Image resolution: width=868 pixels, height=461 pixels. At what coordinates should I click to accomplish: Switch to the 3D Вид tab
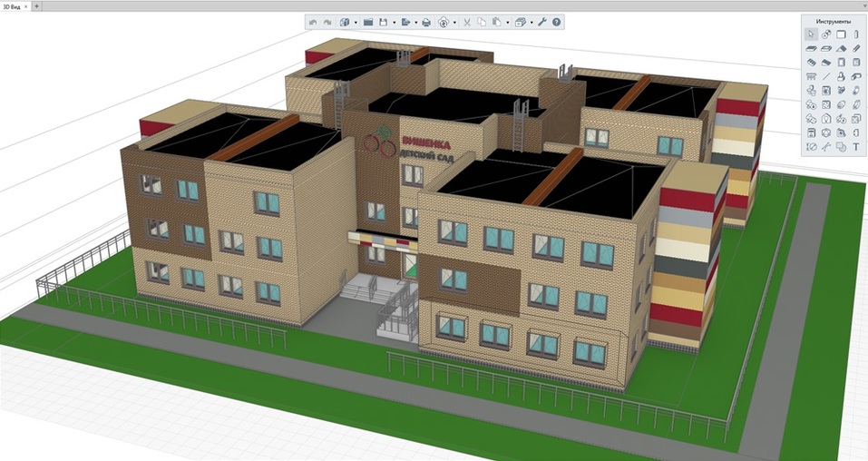click(12, 6)
